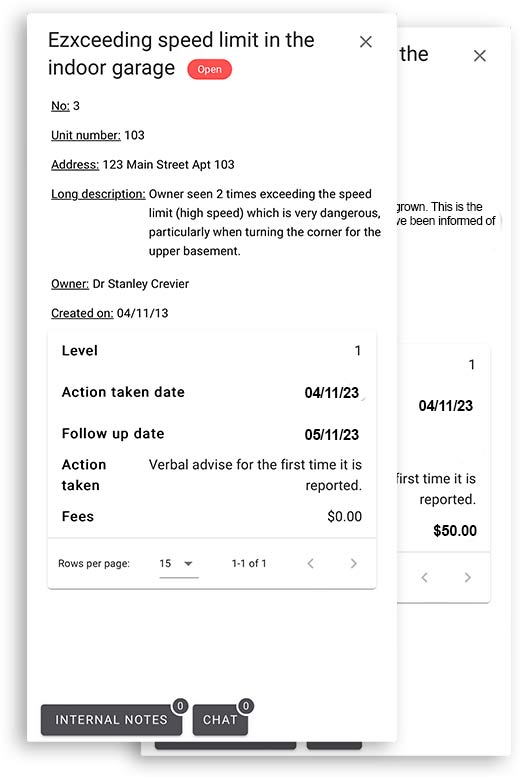Close the speed limit violation panel
The image size is (522, 777).
(x=365, y=42)
